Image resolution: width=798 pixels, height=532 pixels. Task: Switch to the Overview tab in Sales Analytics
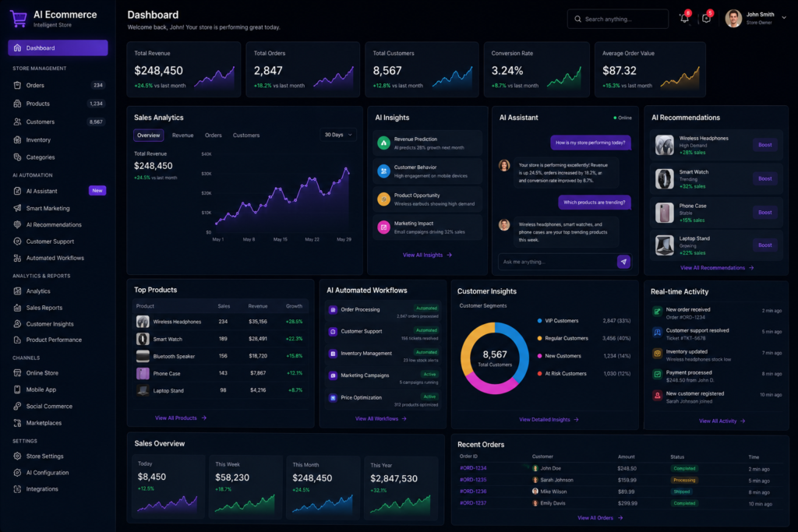point(149,136)
